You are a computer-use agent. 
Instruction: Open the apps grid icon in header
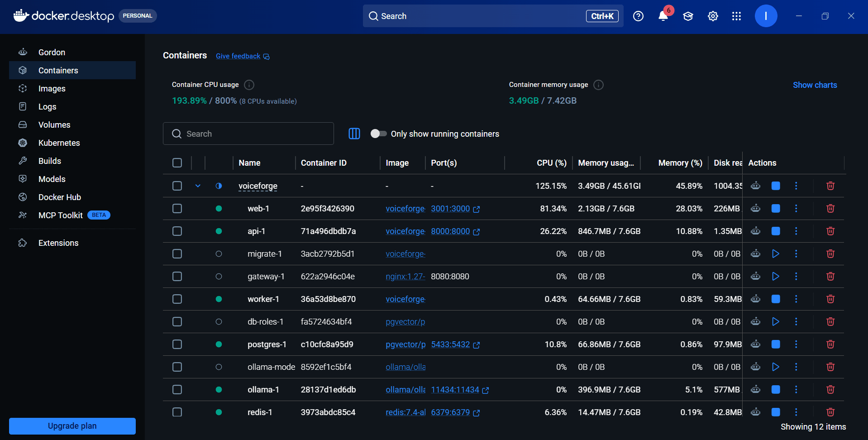point(736,16)
